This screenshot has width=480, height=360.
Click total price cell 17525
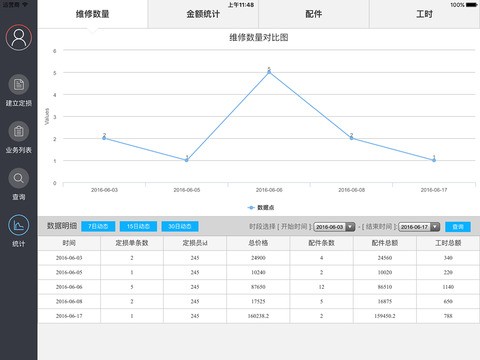click(x=258, y=301)
